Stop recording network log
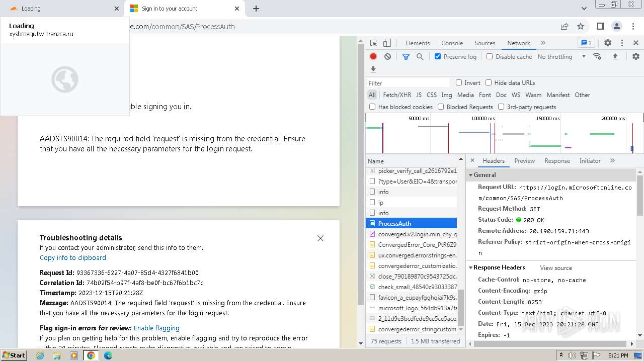644x362 pixels. (373, 57)
